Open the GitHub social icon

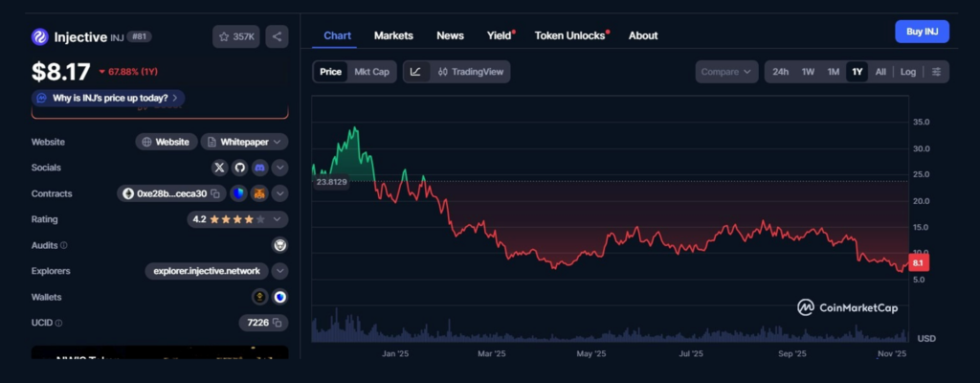coord(239,168)
